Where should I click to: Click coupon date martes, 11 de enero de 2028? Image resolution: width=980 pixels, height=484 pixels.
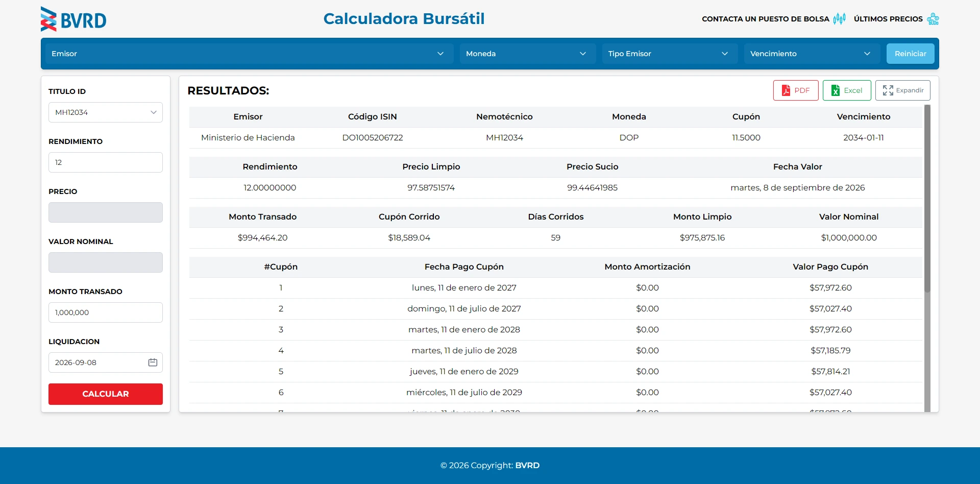pyautogui.click(x=464, y=330)
